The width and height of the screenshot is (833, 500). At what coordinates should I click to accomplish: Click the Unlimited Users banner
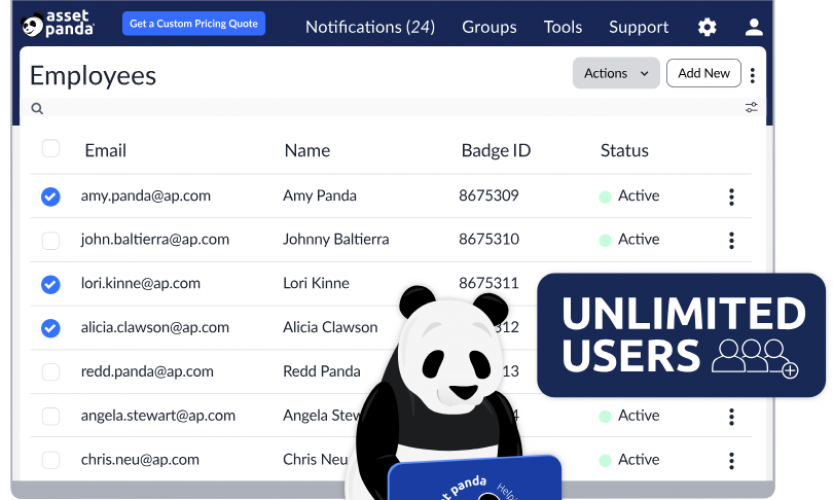click(x=681, y=335)
